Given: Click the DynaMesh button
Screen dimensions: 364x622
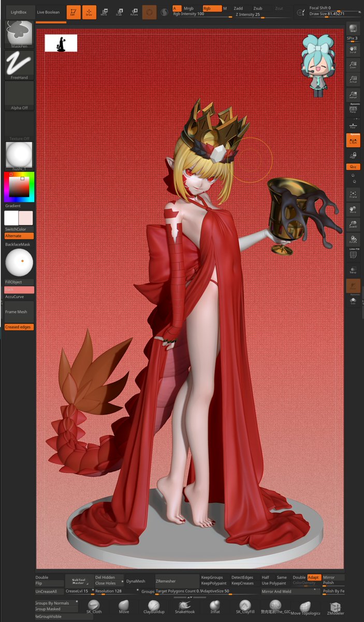Looking at the screenshot, I should (x=136, y=581).
